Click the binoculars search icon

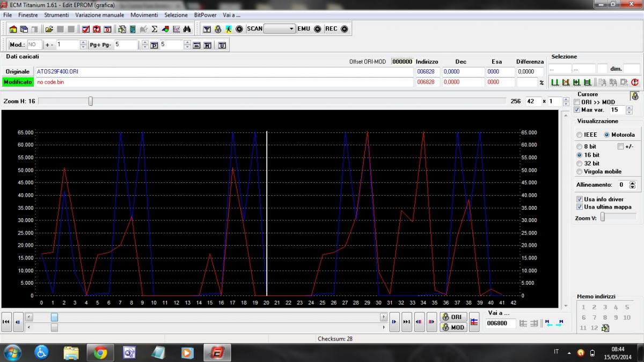[187, 29]
